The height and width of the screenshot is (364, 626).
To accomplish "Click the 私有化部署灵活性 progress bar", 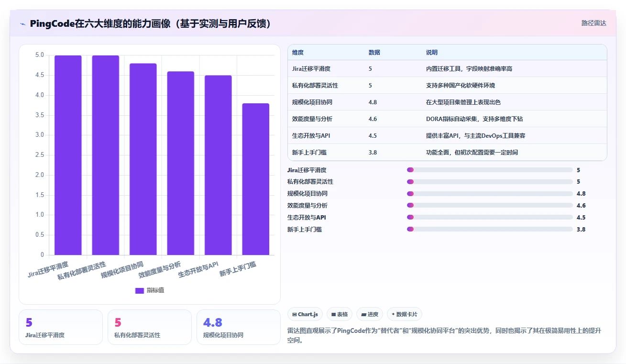I will (490, 182).
